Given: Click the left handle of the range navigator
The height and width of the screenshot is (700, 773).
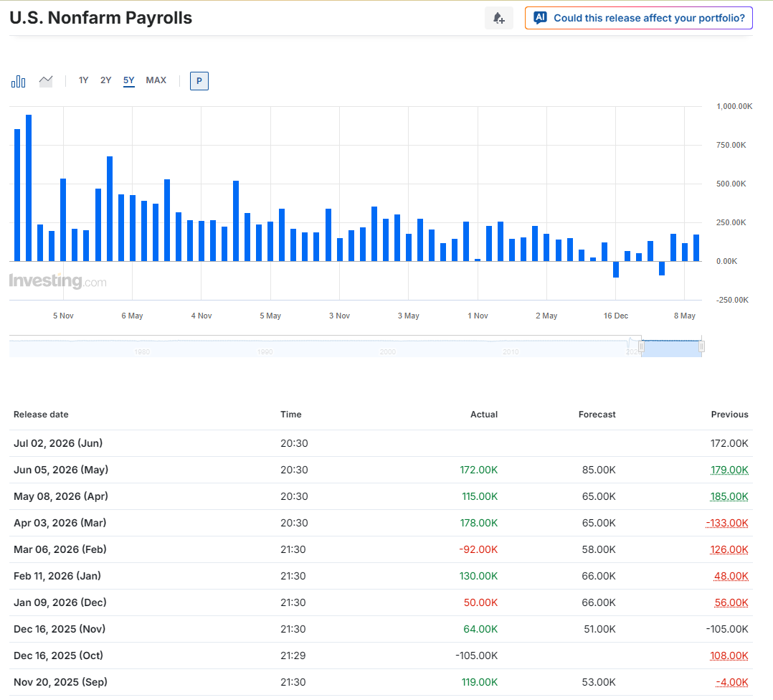Looking at the screenshot, I should point(641,346).
